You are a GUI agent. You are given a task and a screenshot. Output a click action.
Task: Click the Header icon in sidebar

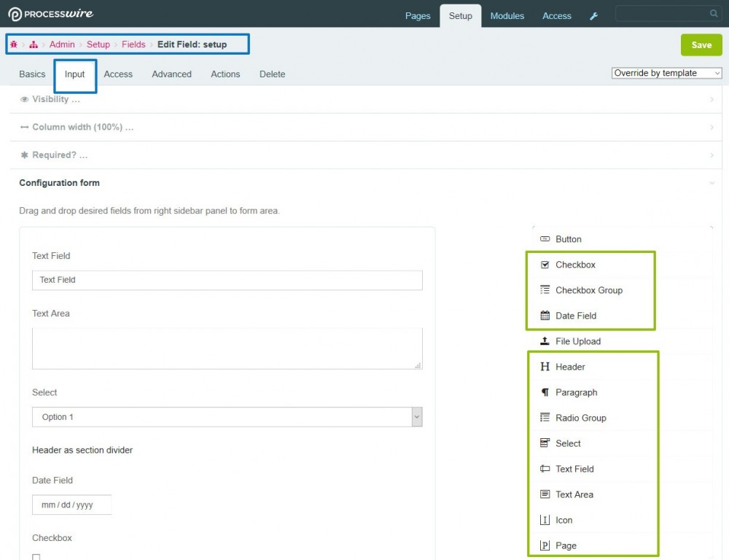(x=545, y=367)
